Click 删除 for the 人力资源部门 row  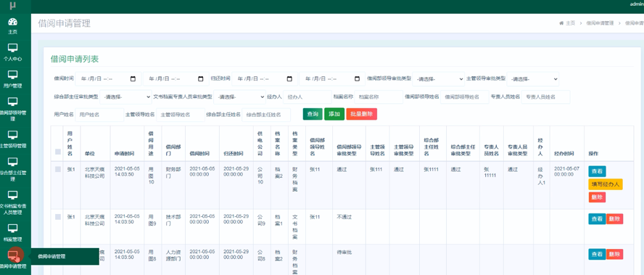[614, 255]
